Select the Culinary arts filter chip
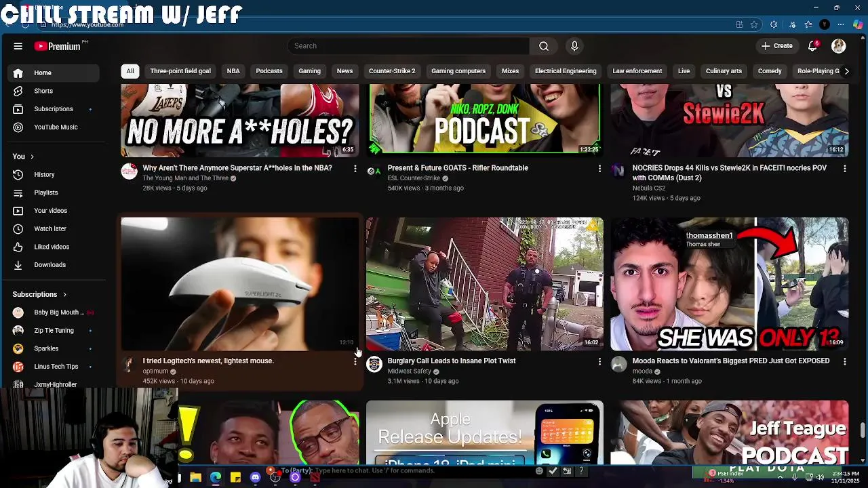 (x=724, y=71)
